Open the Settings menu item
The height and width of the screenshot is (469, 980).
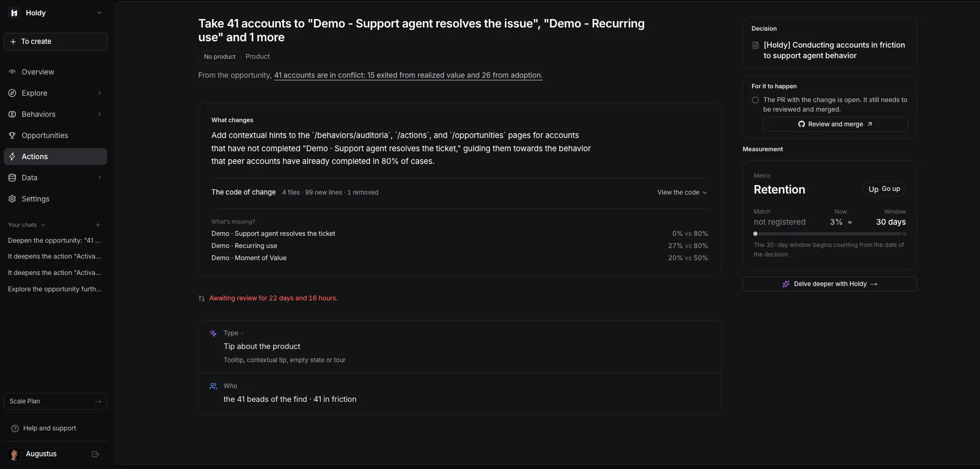(x=56, y=199)
